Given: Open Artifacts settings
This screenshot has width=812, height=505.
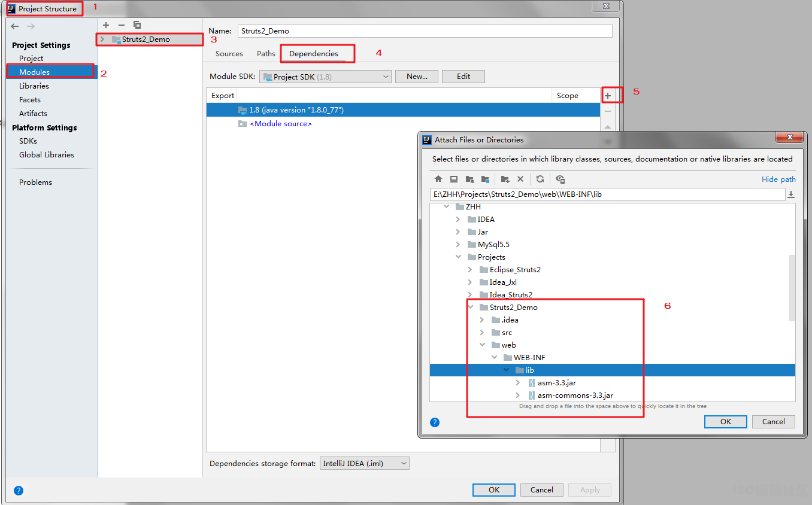Looking at the screenshot, I should pos(33,113).
